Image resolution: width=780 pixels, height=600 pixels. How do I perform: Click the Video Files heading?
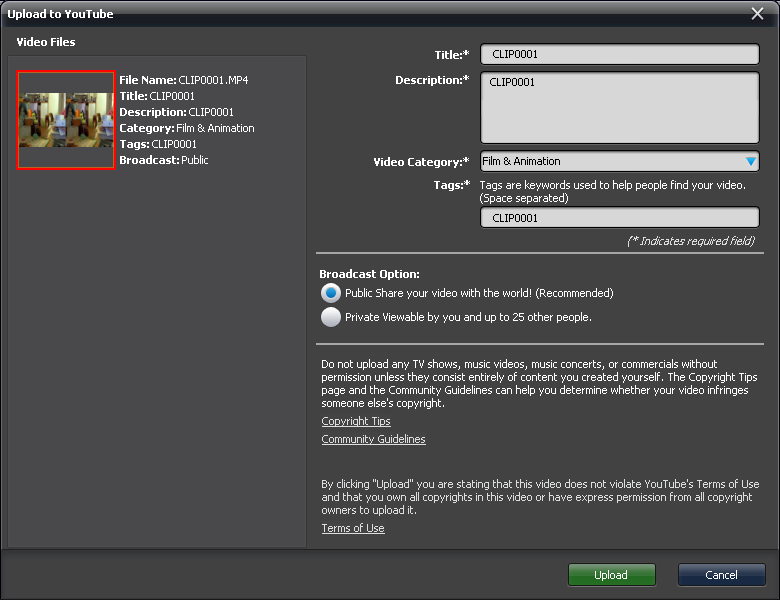pos(46,42)
